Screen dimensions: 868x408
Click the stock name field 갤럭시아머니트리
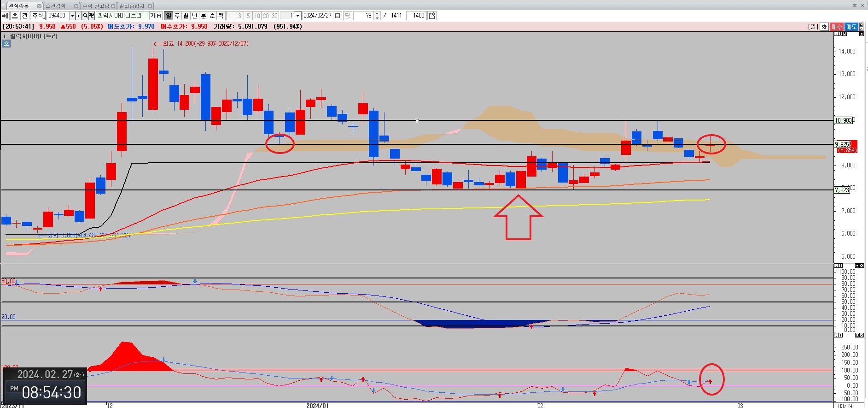tap(122, 16)
